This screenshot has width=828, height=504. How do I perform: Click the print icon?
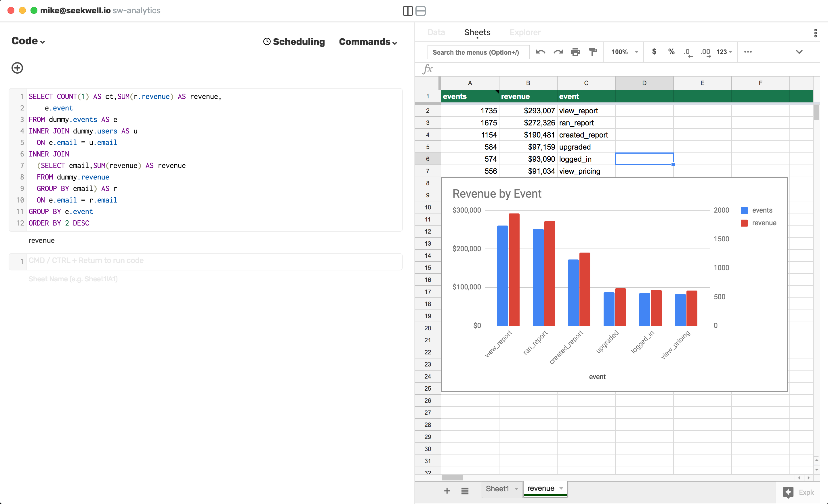575,52
